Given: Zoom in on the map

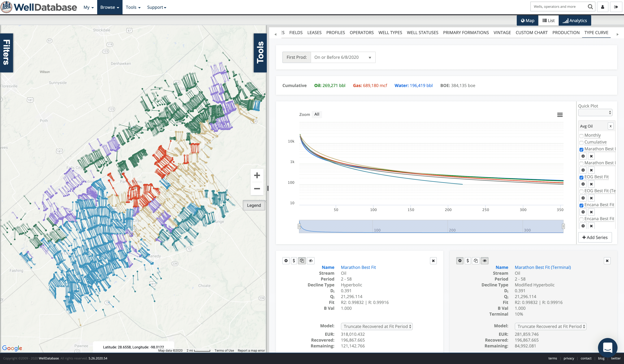Looking at the screenshot, I should tap(257, 176).
